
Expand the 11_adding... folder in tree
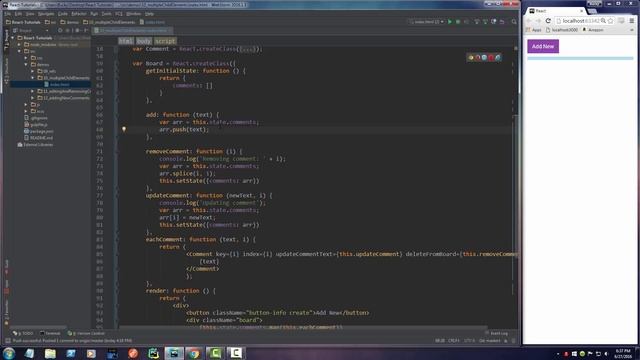coord(33,91)
